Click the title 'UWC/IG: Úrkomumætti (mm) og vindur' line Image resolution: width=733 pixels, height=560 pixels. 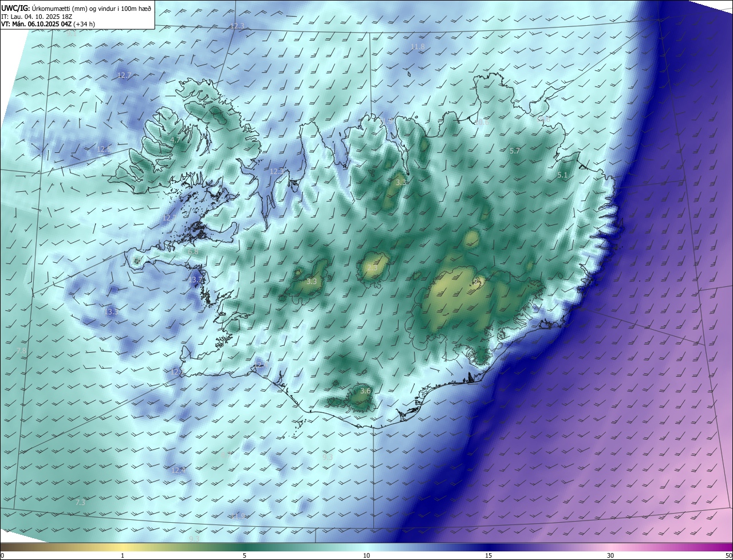(x=76, y=9)
